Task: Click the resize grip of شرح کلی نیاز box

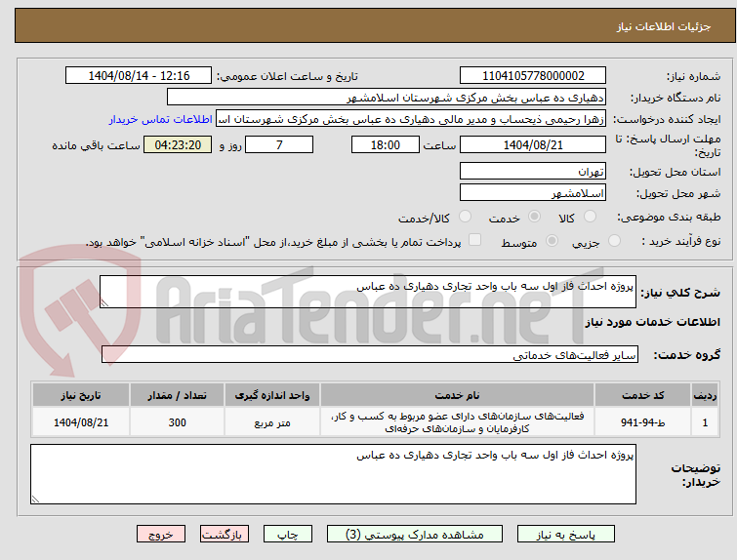Action: 104,303
